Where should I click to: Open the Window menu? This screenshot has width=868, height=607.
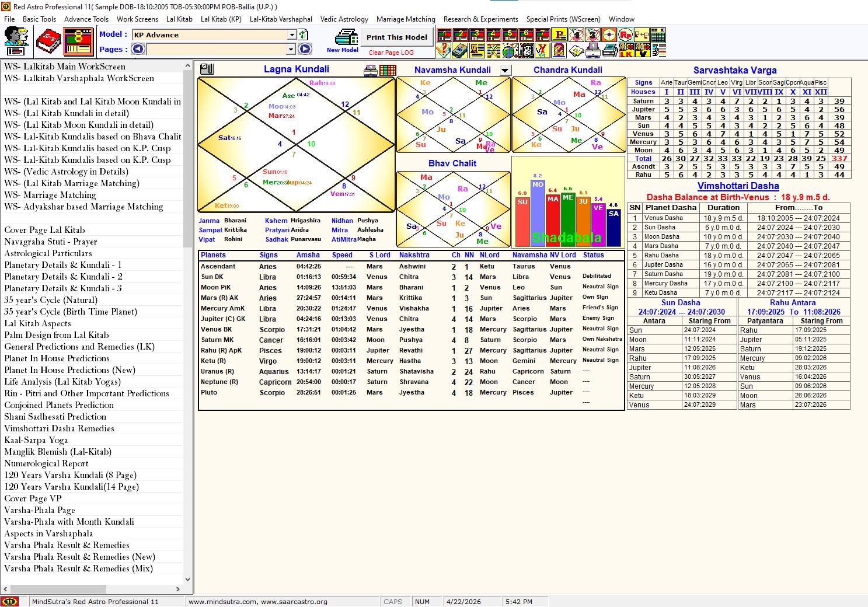[622, 19]
